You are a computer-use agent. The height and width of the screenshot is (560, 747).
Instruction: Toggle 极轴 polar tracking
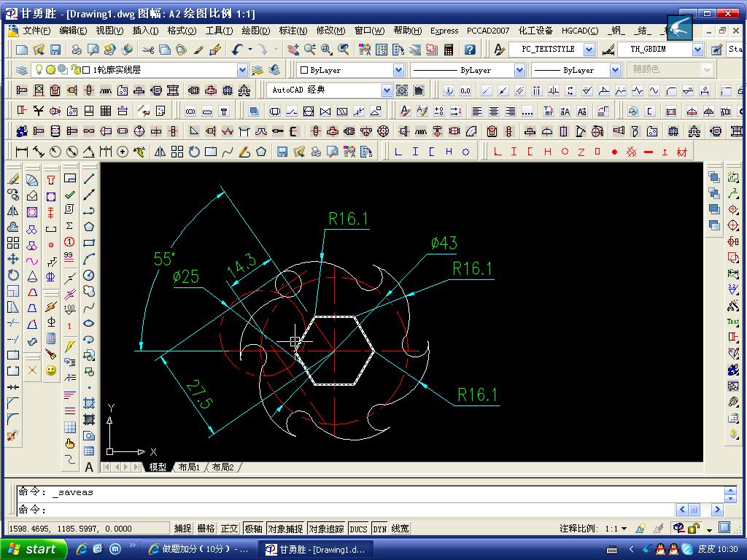pos(253,529)
